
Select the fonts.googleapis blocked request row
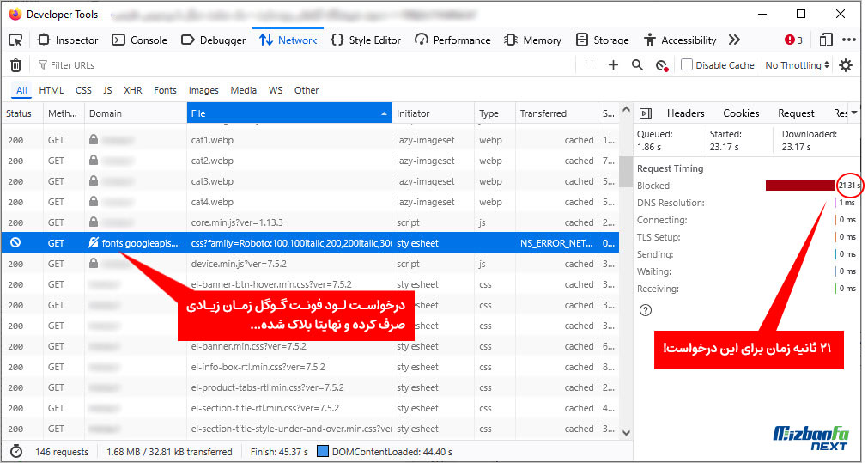click(x=309, y=243)
